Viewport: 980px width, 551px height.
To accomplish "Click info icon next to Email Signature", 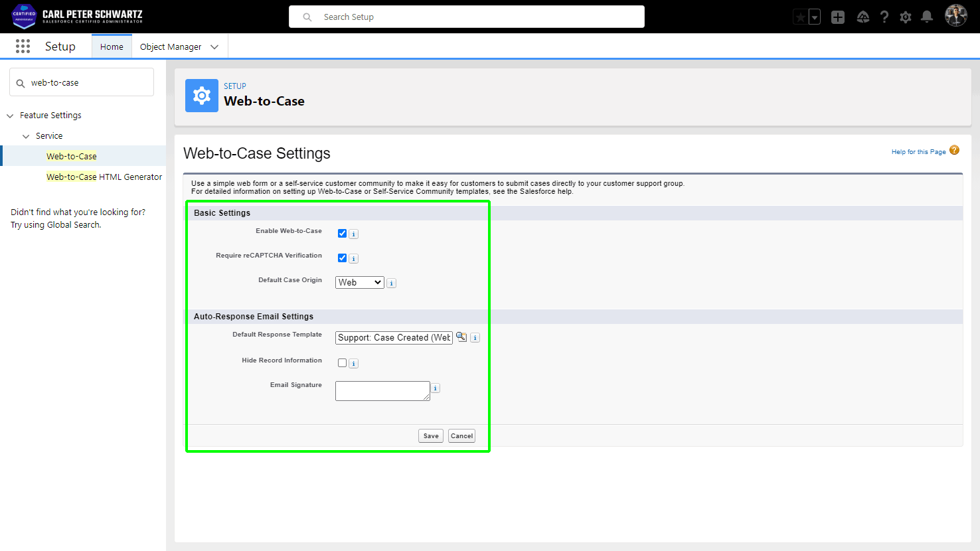I will (x=436, y=388).
